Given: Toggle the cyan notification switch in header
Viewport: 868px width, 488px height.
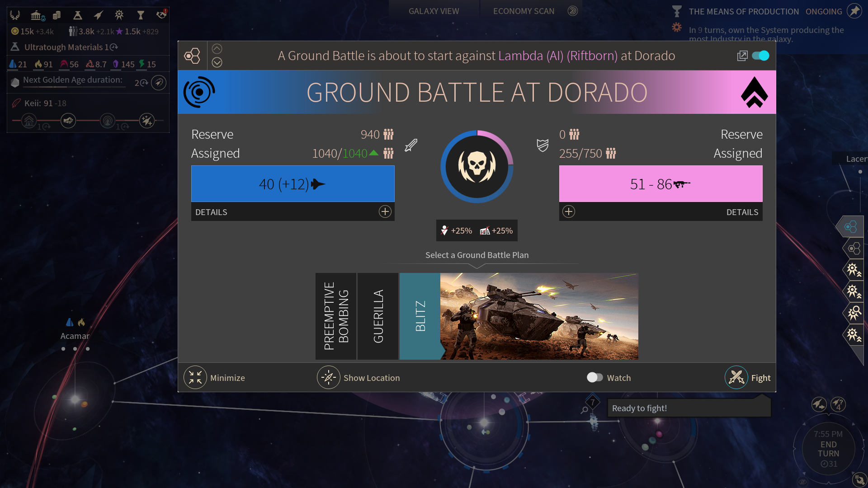Looking at the screenshot, I should coord(760,56).
